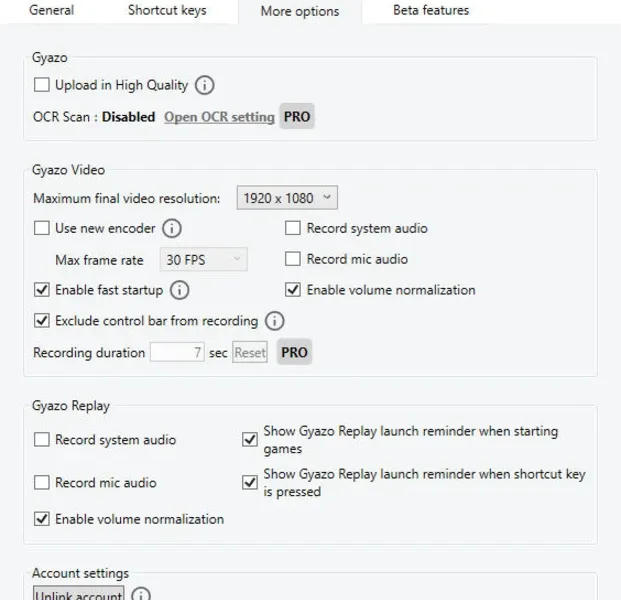
Task: Open the Shortcut keys tab
Action: 167,10
